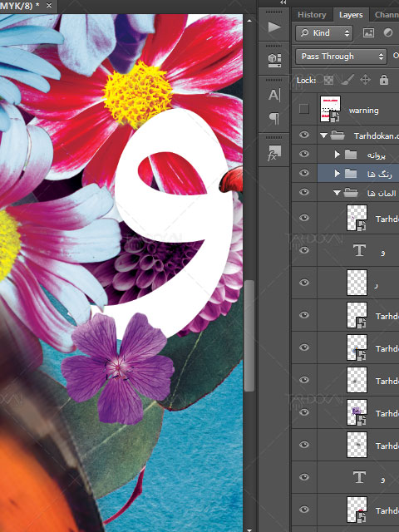Filter layers by pixel layer icon
The height and width of the screenshot is (532, 399).
coord(368,33)
